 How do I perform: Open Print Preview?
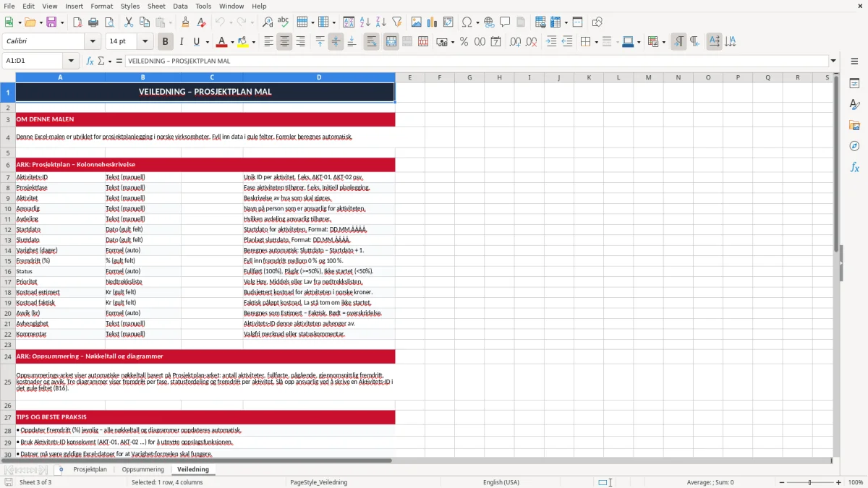point(109,22)
